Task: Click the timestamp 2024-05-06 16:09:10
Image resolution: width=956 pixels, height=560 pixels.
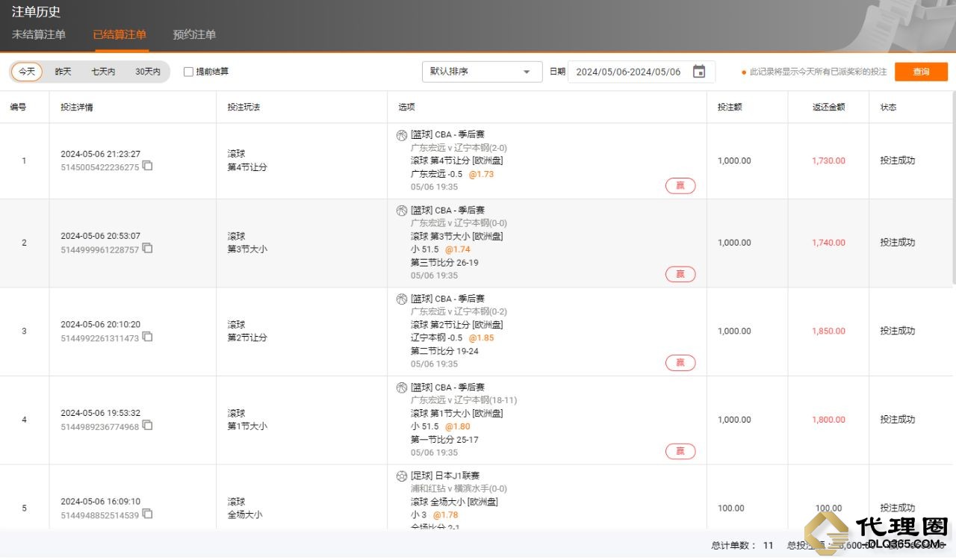Action: 101,502
